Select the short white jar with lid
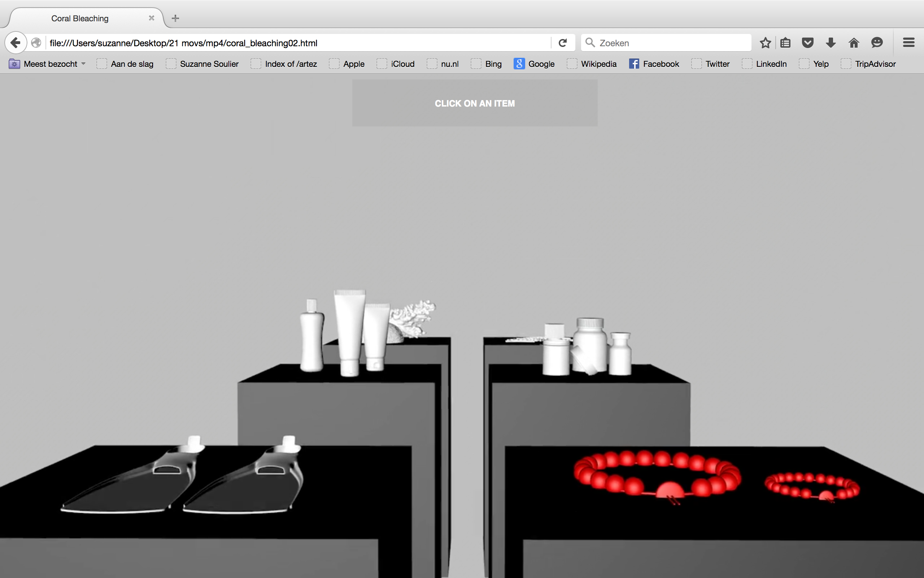The image size is (924, 578). pyautogui.click(x=555, y=349)
